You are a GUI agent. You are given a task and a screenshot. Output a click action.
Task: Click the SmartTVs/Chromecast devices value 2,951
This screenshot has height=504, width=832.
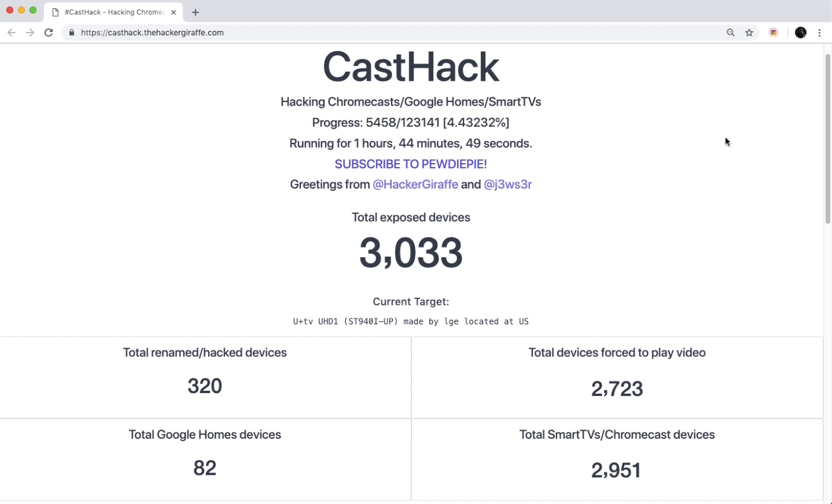tap(617, 471)
